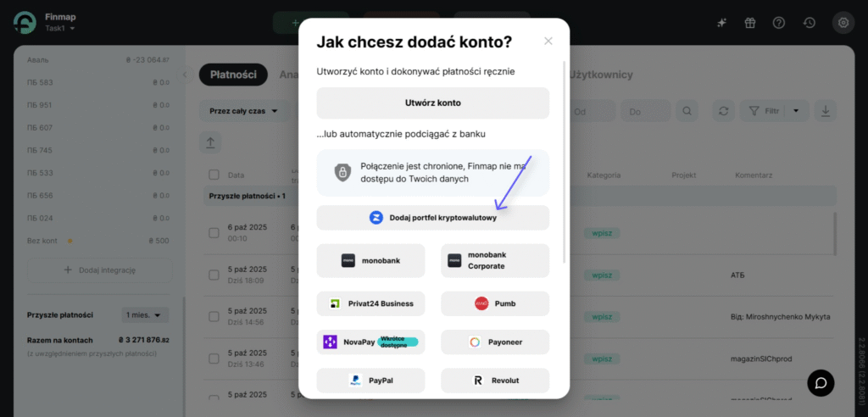
Task: Click the sparkle AI icon
Action: point(721,23)
